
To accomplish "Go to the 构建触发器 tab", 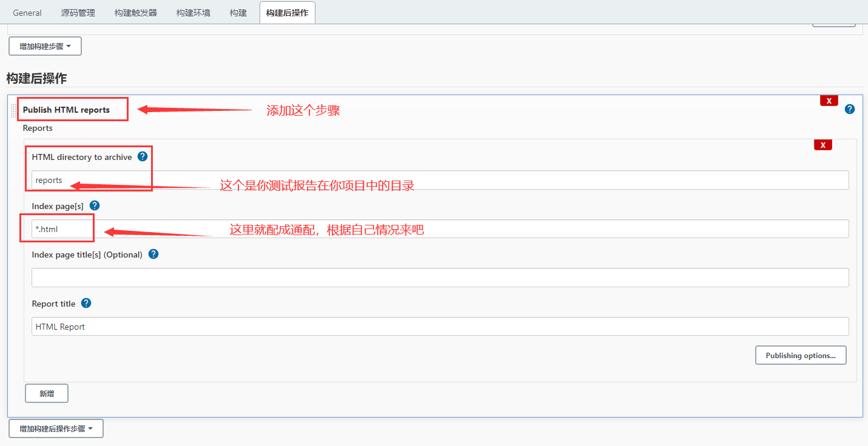I will click(136, 13).
